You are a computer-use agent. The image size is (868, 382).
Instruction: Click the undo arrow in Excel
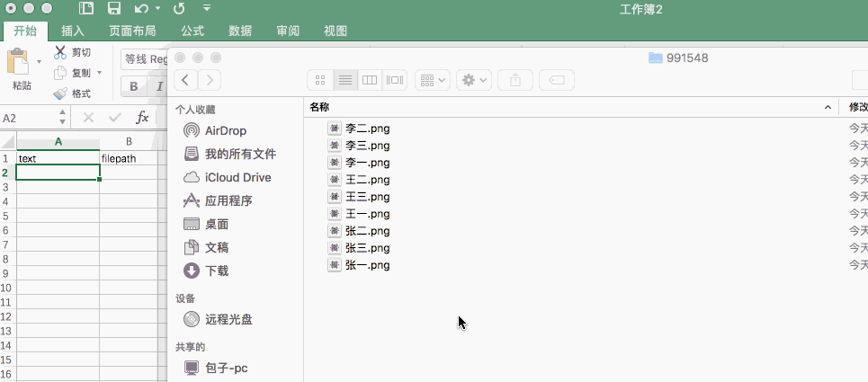[x=142, y=8]
